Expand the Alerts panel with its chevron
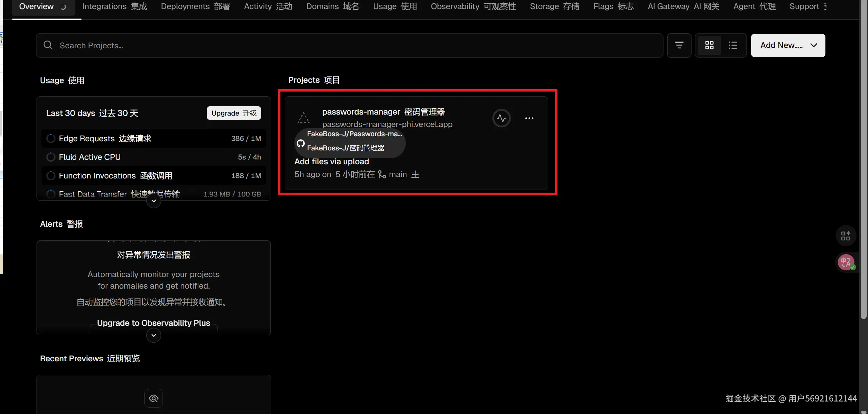This screenshot has height=414, width=868. [153, 335]
